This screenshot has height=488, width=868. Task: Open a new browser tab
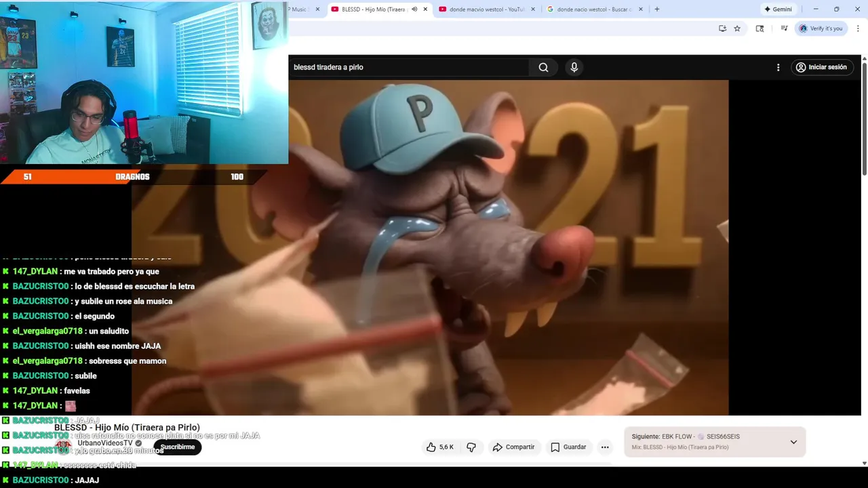(656, 9)
